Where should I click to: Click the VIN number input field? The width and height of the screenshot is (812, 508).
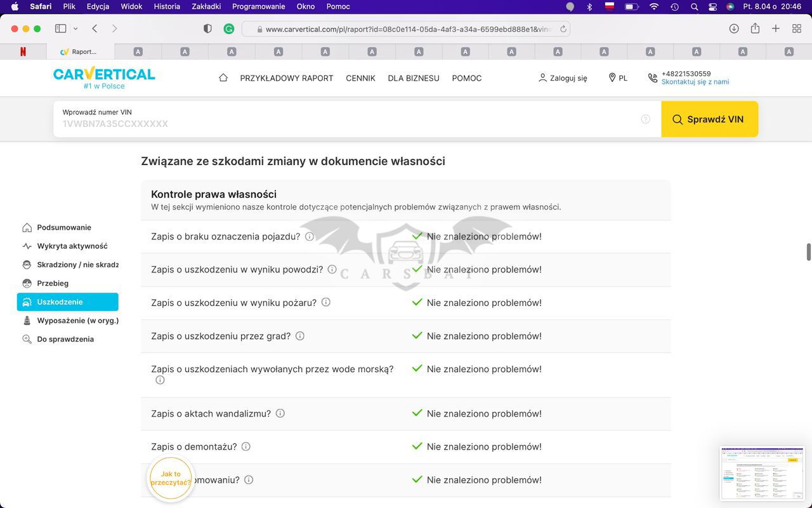[x=349, y=124]
